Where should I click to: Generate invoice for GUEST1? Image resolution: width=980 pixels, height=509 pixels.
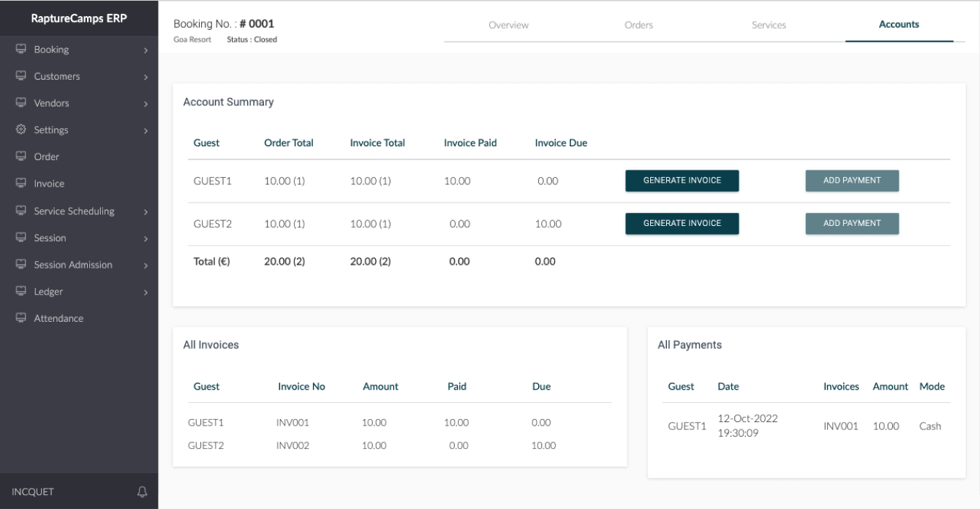(x=682, y=181)
